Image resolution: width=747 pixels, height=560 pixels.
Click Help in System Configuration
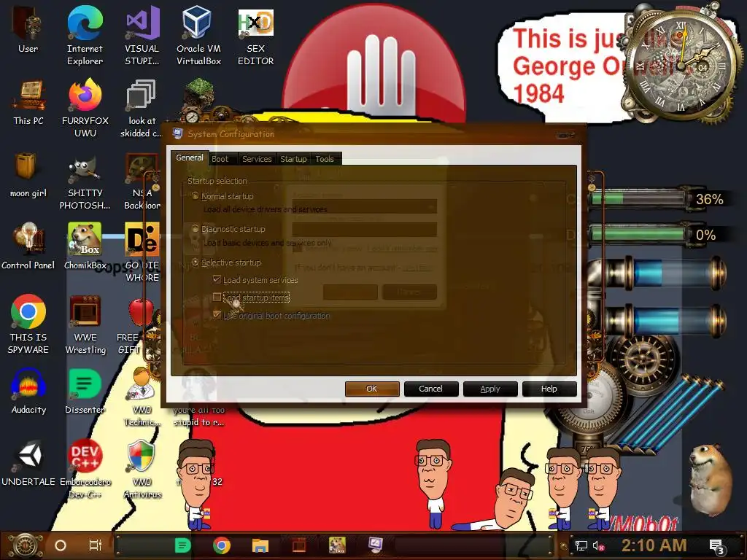click(x=549, y=389)
